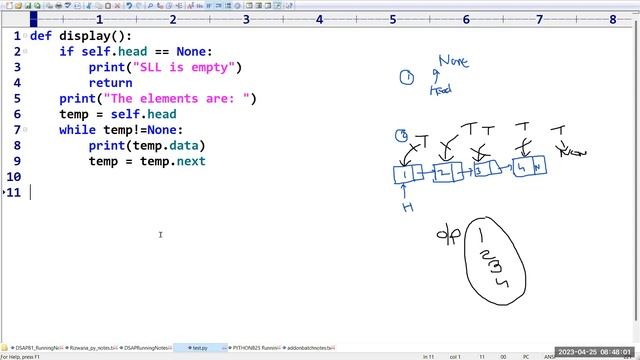Click the "col 1" status bar entry
Image resolution: width=640 pixels, height=360 pixels.
(x=455, y=357)
